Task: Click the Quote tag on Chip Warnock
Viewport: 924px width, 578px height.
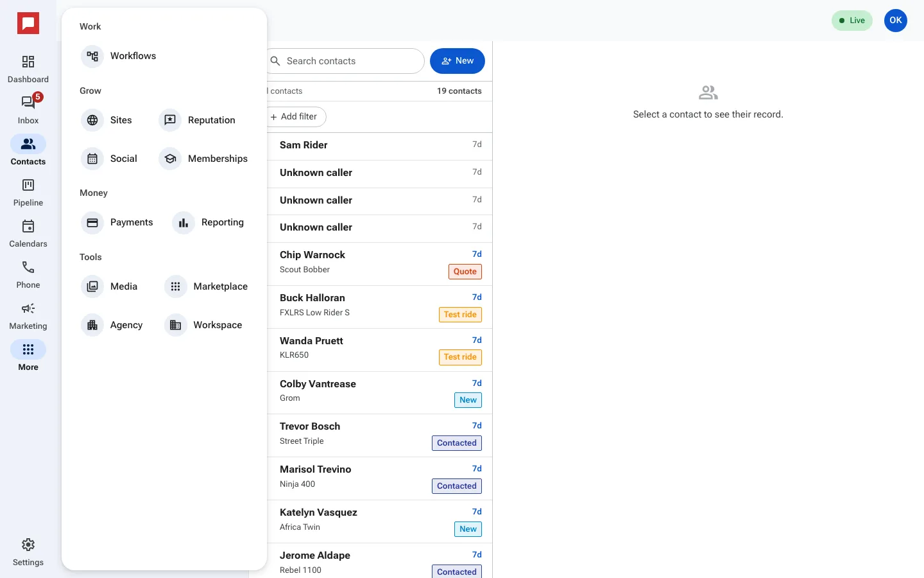Action: 465,272
